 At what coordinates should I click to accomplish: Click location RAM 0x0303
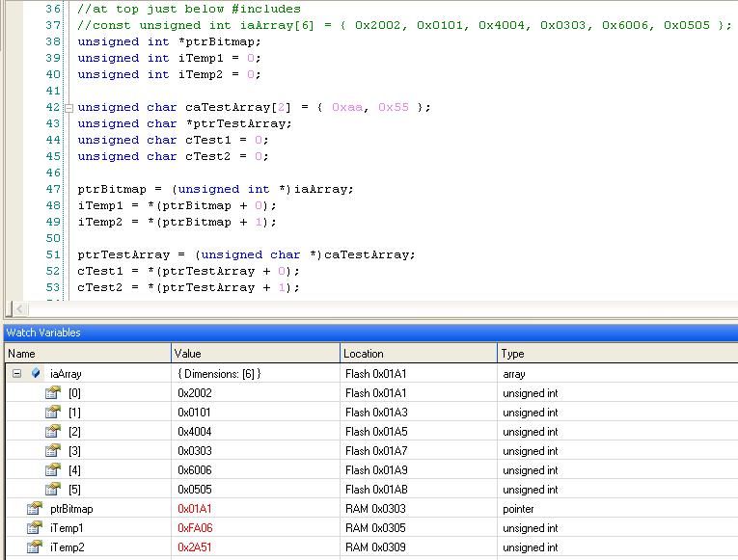375,509
